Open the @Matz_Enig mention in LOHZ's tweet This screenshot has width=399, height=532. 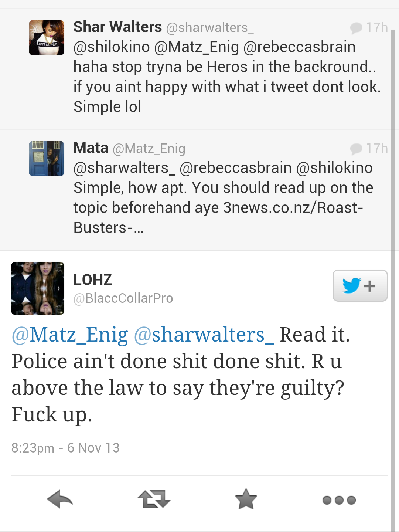[70, 335]
